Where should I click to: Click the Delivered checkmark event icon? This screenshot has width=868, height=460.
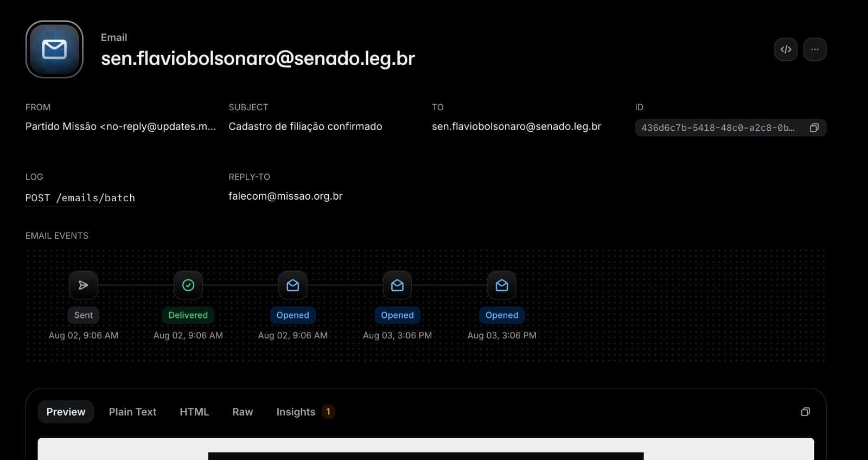click(188, 285)
